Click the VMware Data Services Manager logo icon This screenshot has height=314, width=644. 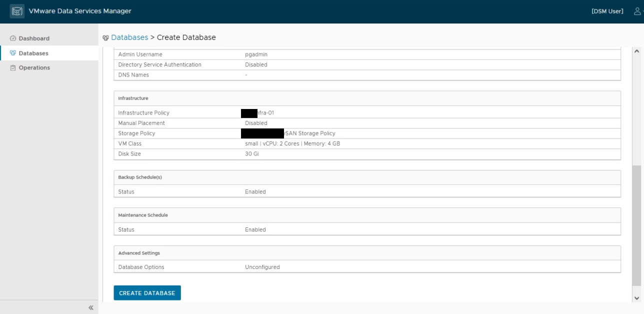point(17,11)
